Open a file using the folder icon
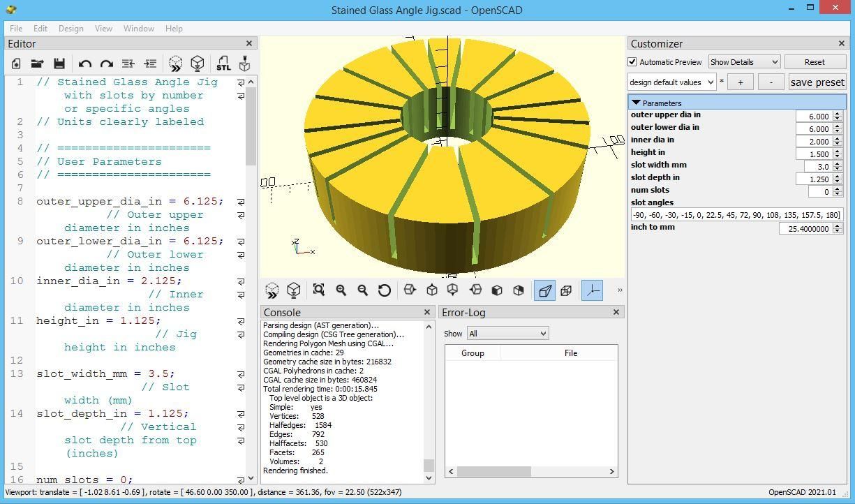The width and height of the screenshot is (855, 504). pyautogui.click(x=37, y=64)
